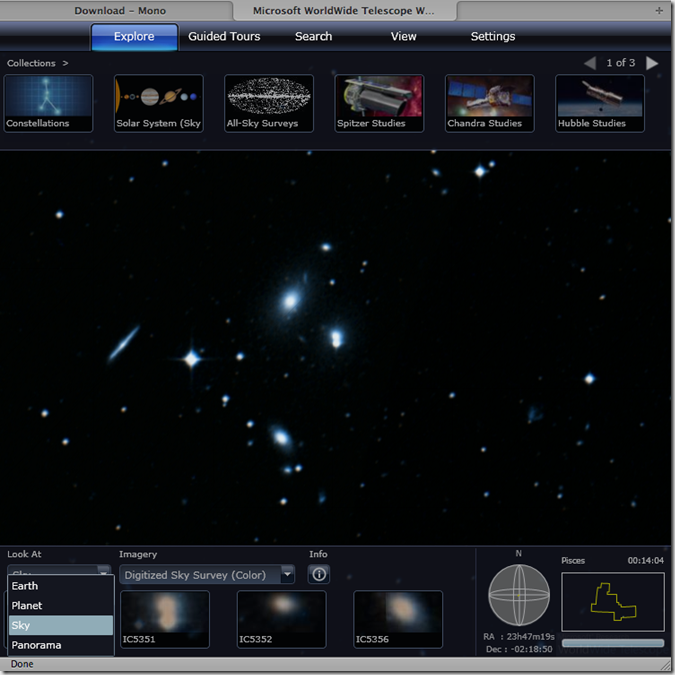The image size is (675, 675).
Task: Open the Search tab
Action: 313,37
